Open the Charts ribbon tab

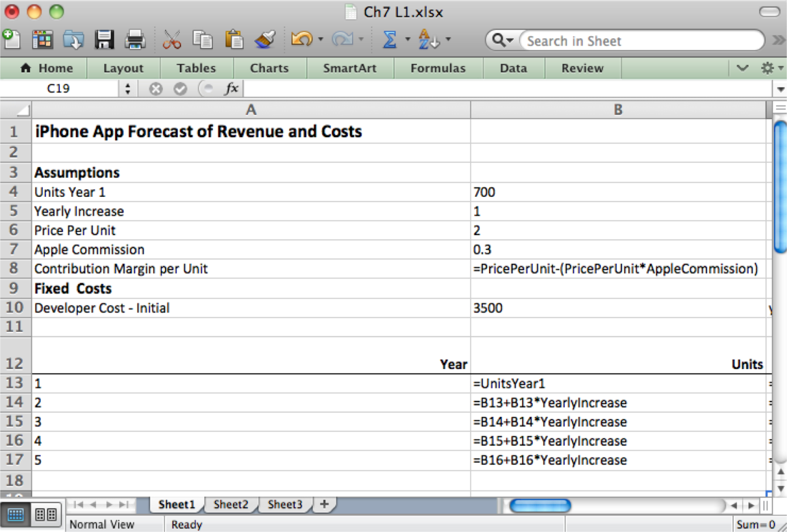point(269,68)
